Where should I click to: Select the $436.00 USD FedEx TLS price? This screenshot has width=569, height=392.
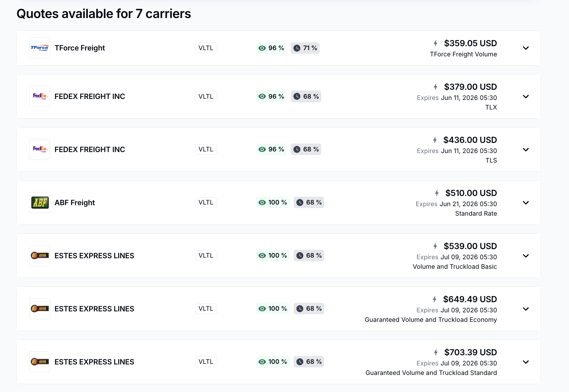[x=470, y=140]
